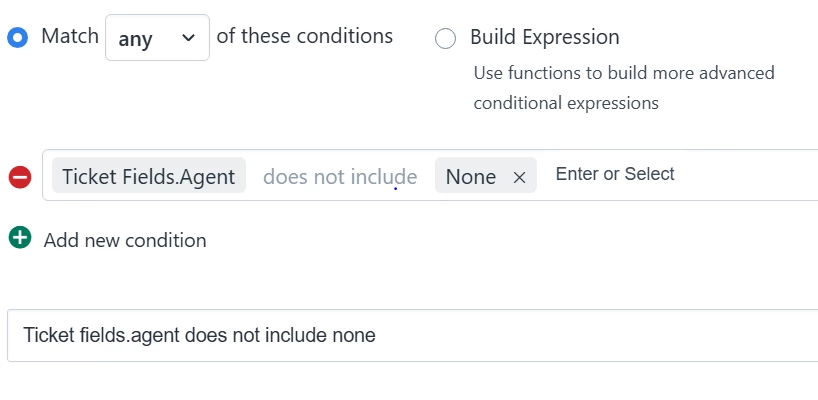This screenshot has height=400, width=818.
Task: Click the Match label text
Action: coord(70,36)
